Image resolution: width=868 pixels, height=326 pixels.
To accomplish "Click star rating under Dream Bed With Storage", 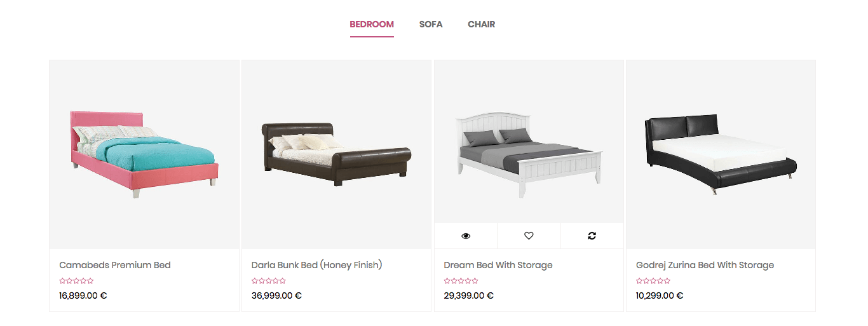I will [461, 281].
